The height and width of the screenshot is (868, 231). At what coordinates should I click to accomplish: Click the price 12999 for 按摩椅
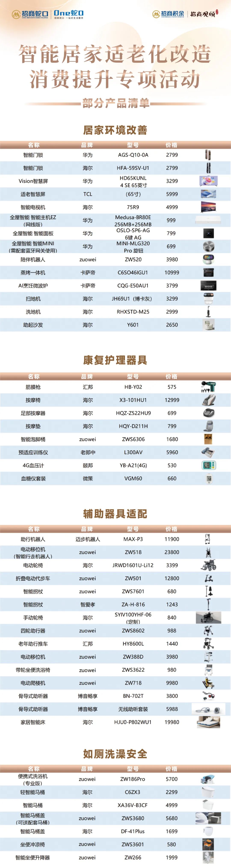click(x=172, y=400)
